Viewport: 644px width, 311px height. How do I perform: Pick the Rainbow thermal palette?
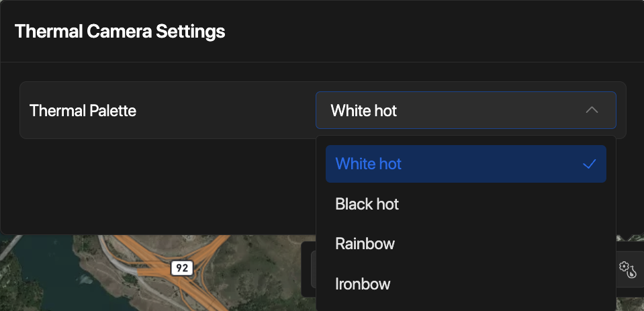(365, 244)
